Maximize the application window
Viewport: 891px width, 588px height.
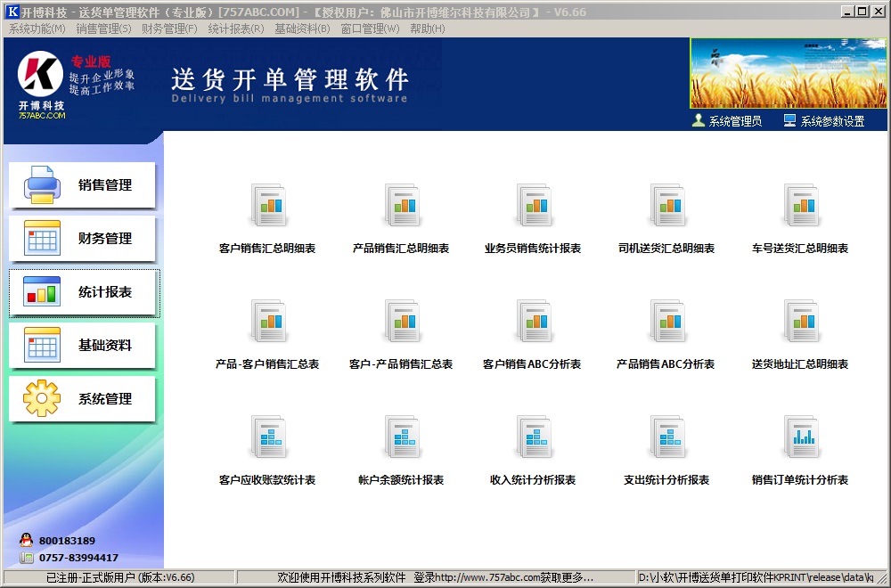(862, 11)
